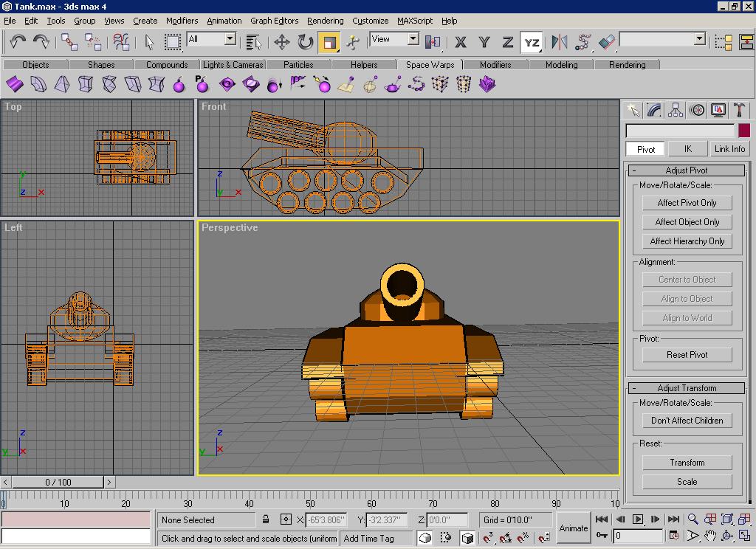Toggle the Animate button
The width and height of the screenshot is (756, 549).
[573, 528]
